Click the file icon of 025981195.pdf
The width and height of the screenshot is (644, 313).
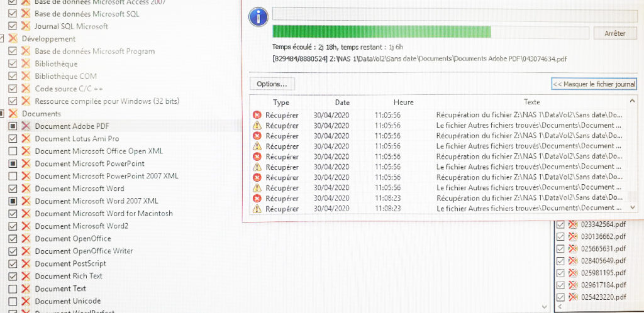[x=572, y=273]
